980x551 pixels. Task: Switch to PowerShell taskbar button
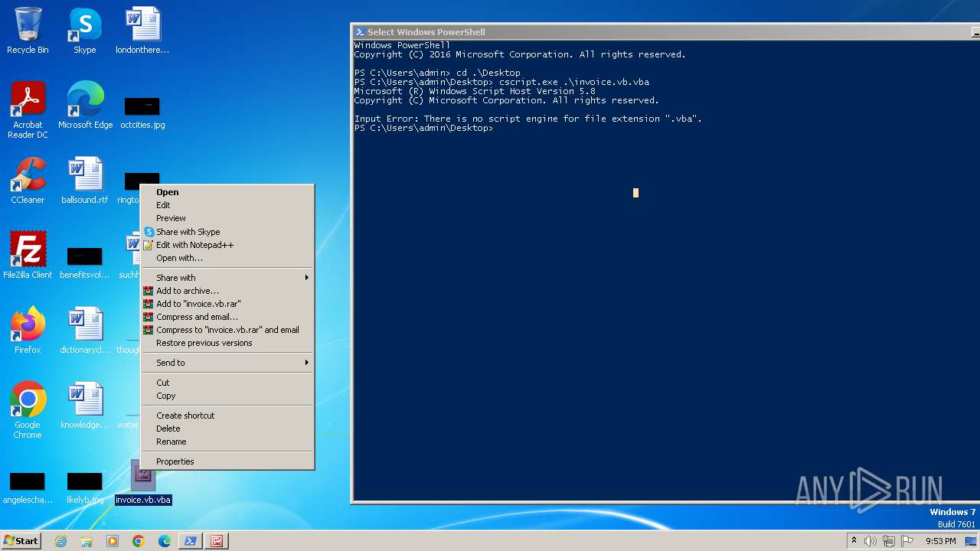tap(191, 541)
